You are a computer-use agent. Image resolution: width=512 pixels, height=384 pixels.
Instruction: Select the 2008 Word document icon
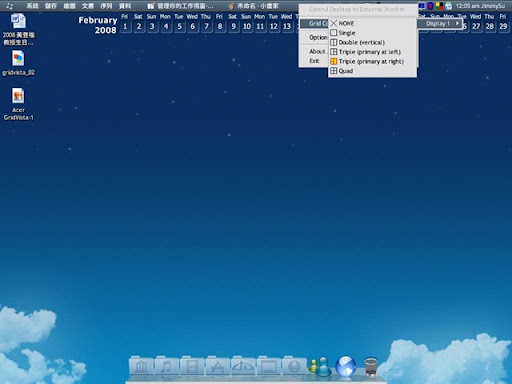18,29
